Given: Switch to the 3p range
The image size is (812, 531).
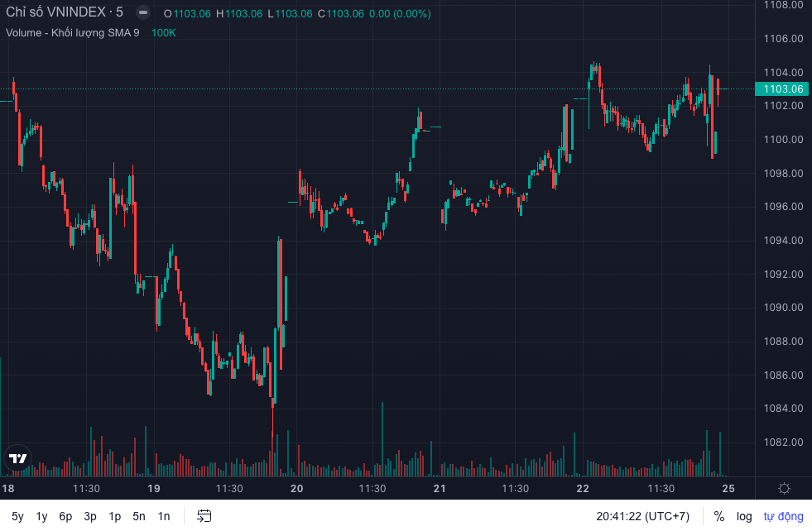Looking at the screenshot, I should coord(90,516).
